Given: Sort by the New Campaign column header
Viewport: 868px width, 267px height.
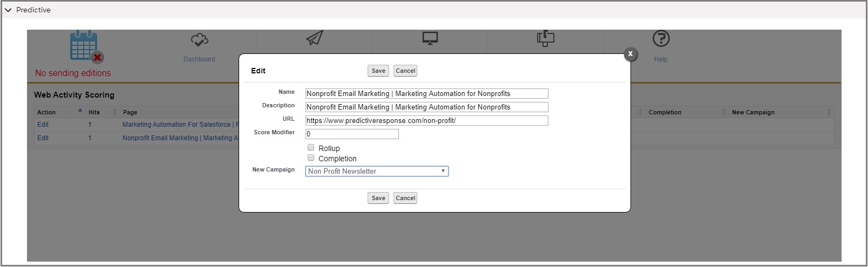Looking at the screenshot, I should pyautogui.click(x=753, y=112).
